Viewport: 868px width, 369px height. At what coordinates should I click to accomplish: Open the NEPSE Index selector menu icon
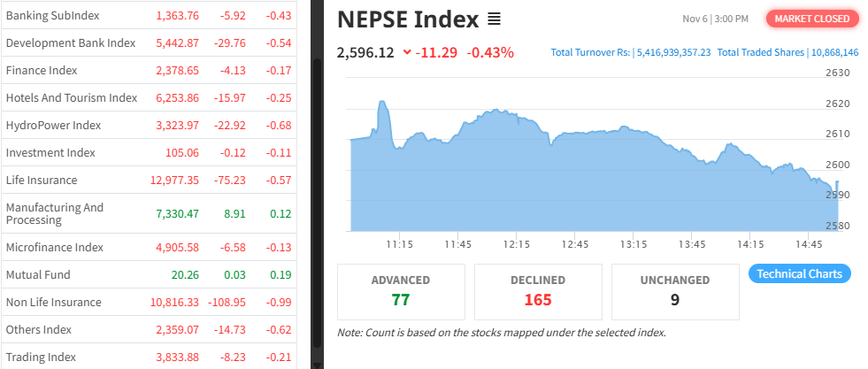point(495,19)
